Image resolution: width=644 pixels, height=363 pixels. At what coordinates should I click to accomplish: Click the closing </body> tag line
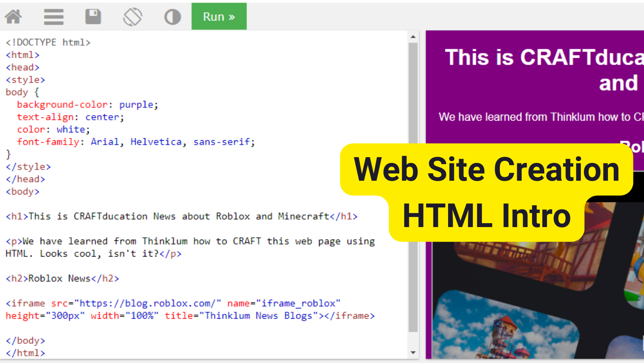pos(26,341)
